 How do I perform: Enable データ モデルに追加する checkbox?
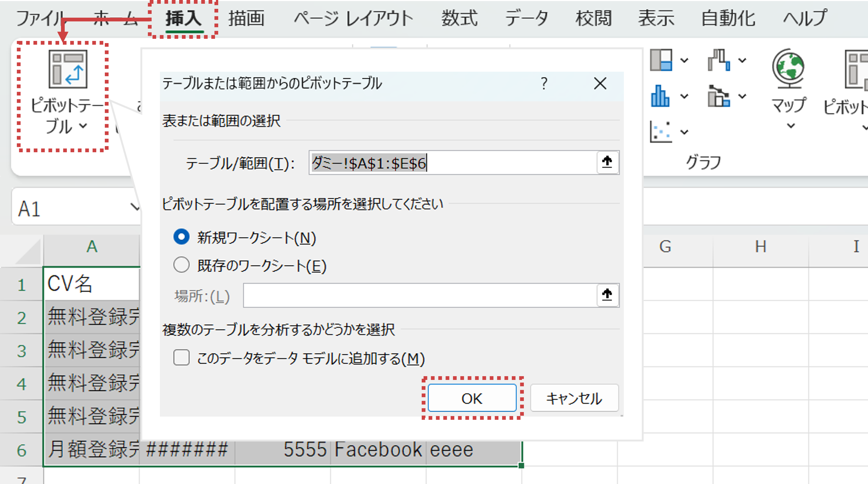181,358
